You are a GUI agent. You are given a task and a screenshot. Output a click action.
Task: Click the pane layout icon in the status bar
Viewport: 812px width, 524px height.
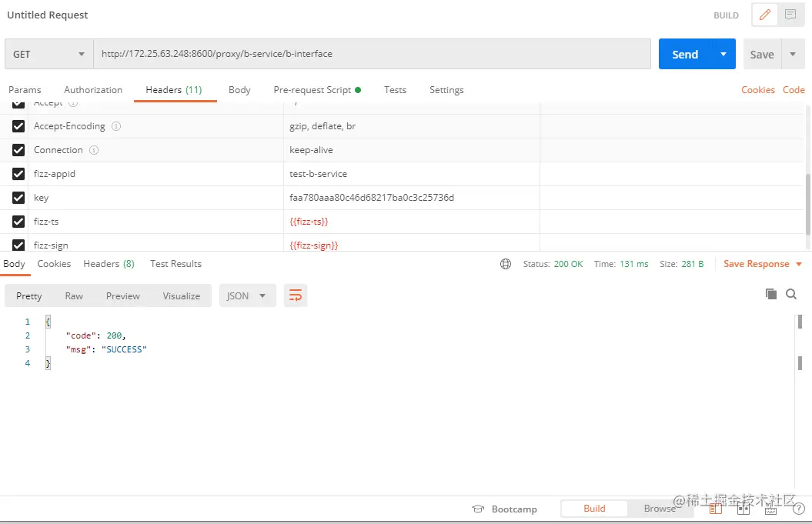(x=743, y=509)
